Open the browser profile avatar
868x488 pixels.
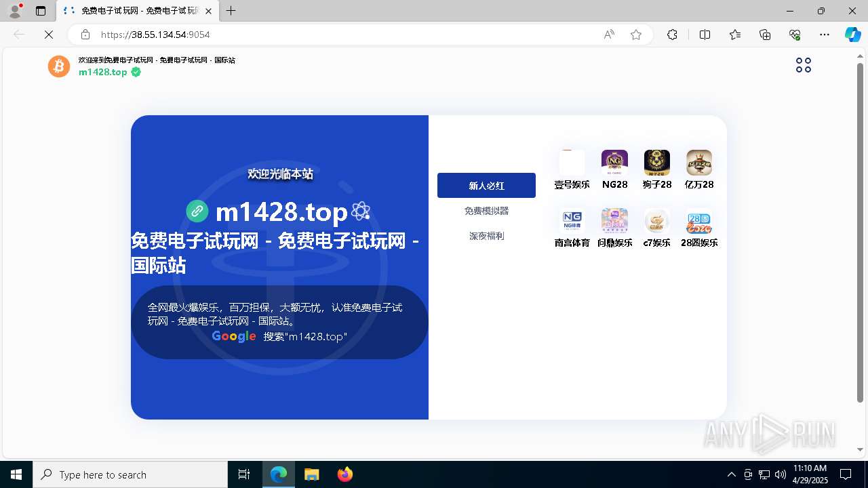pos(15,11)
